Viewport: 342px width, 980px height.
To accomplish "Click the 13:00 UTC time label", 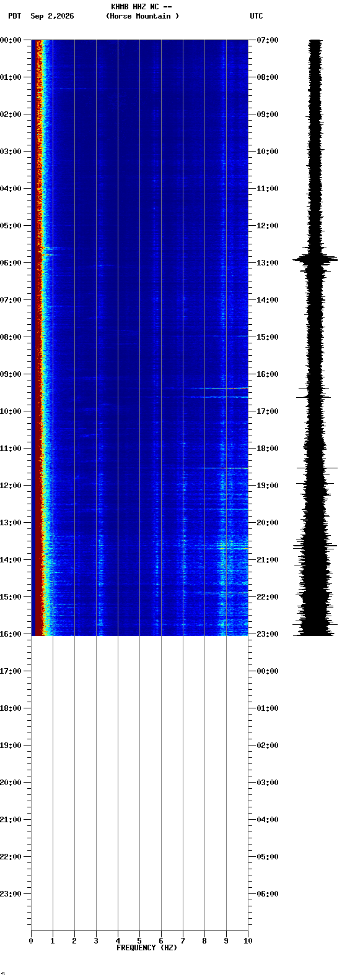I will tap(268, 263).
